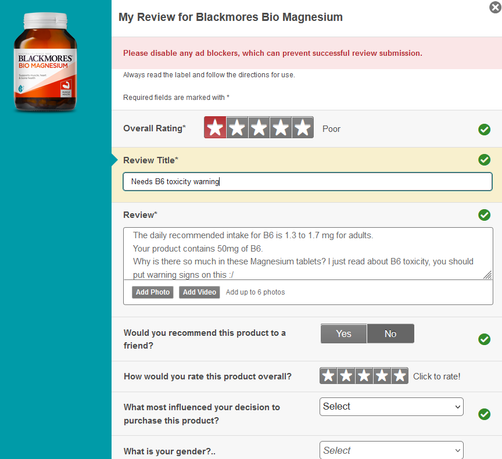This screenshot has height=459, width=502.
Task: Rate product overall four stars
Action: [x=382, y=376]
